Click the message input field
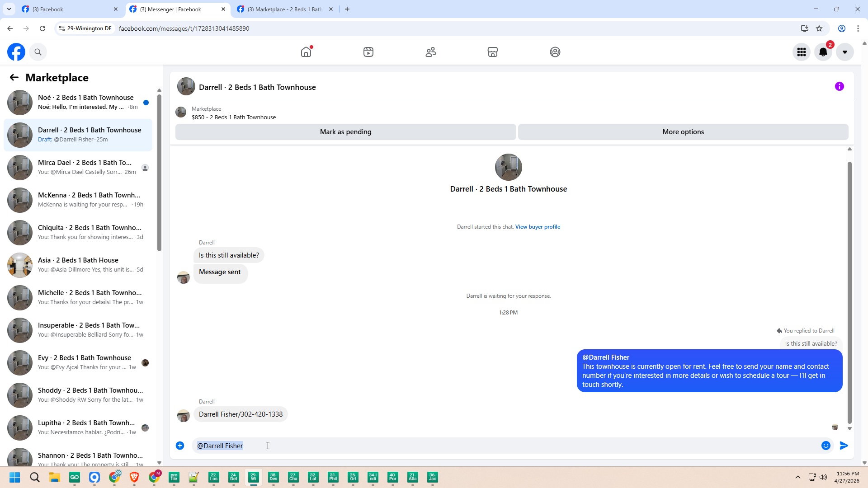 [x=505, y=446]
